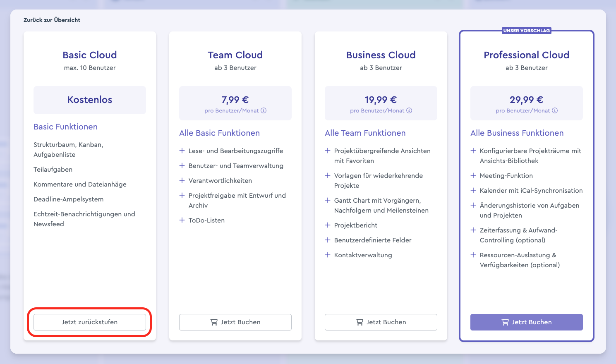The width and height of the screenshot is (616, 364).
Task: Click the Alle Team Funktionen heading
Action: 365,133
